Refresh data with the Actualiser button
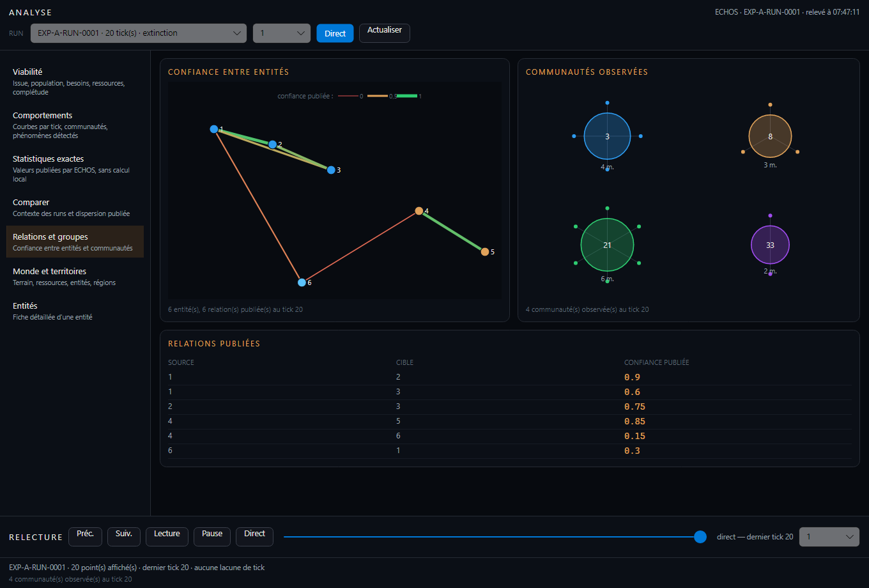This screenshot has height=588, width=869. click(385, 33)
